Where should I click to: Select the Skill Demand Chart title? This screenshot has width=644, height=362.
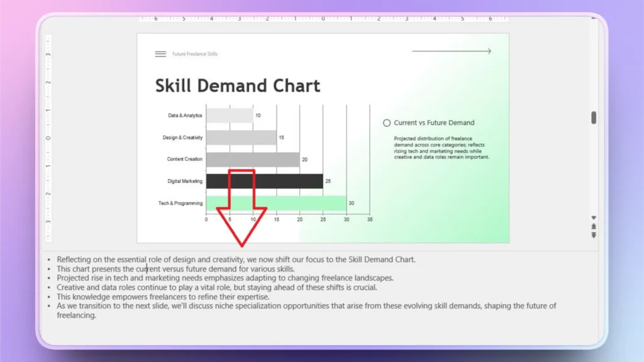coord(238,85)
